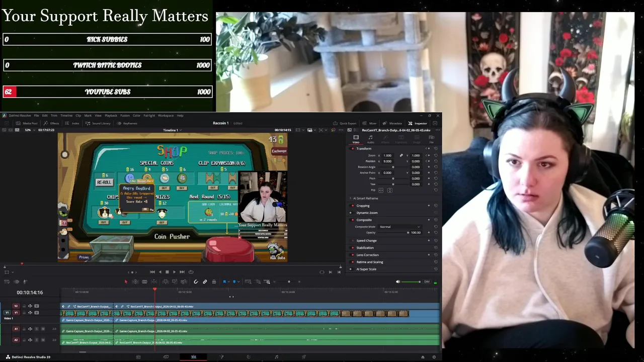
Task: Toggle the Composite enable switch
Action: point(351,220)
